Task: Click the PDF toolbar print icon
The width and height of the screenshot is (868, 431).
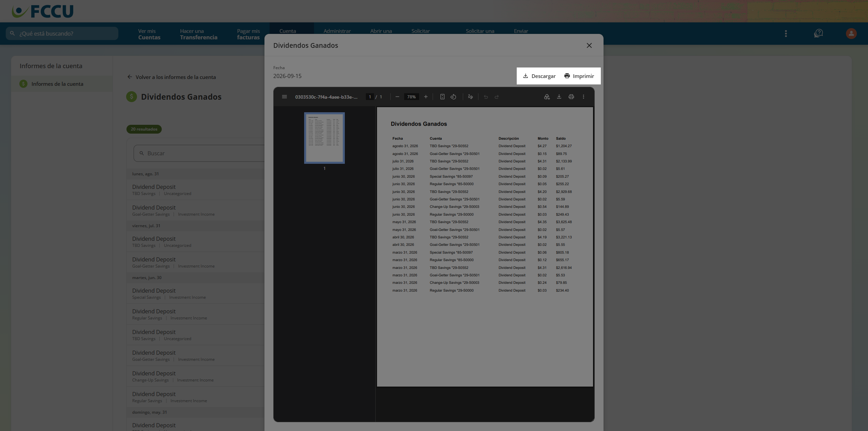Action: point(571,97)
